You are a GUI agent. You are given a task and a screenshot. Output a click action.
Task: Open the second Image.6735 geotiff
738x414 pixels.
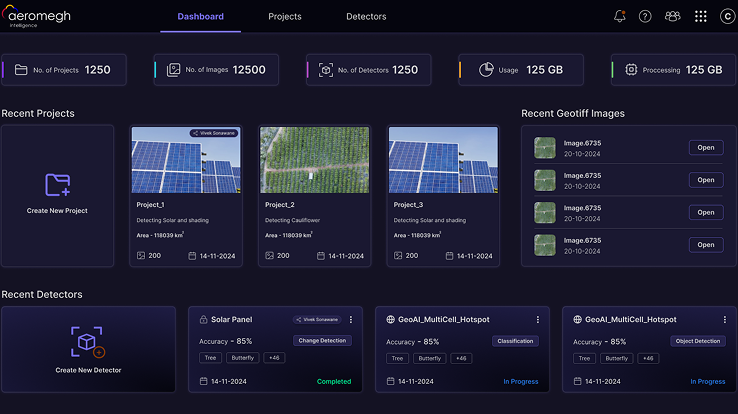point(706,180)
